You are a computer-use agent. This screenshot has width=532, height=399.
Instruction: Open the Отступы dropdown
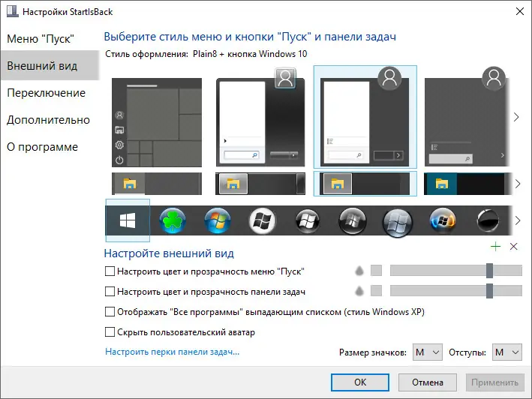[507, 352]
